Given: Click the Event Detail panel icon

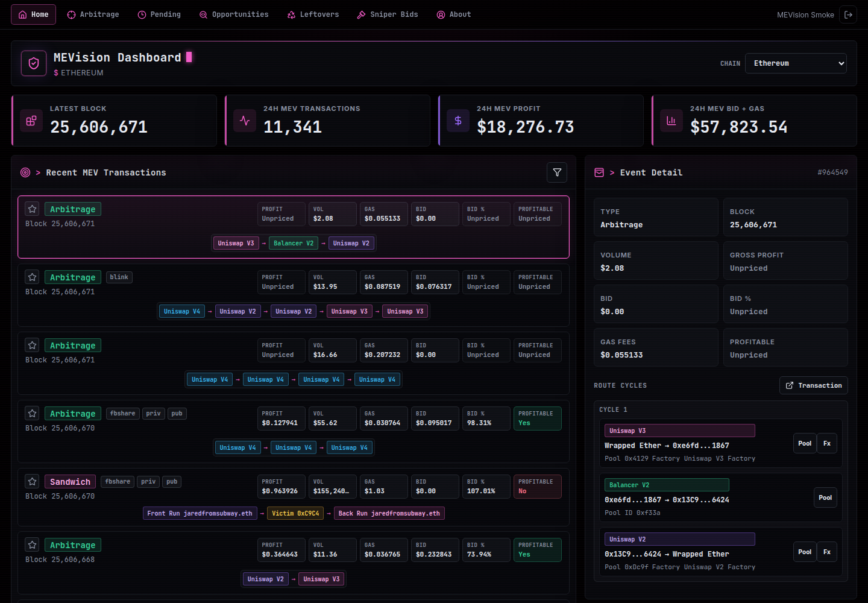Looking at the screenshot, I should 599,172.
